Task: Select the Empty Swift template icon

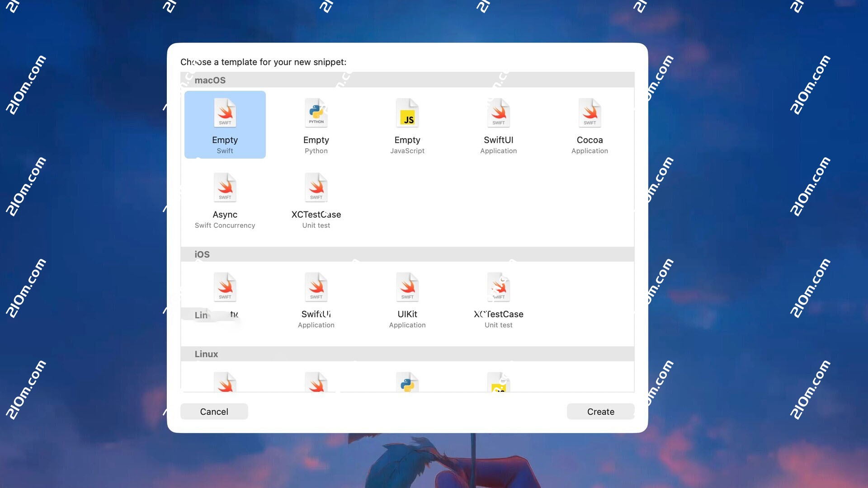Action: [x=225, y=113]
